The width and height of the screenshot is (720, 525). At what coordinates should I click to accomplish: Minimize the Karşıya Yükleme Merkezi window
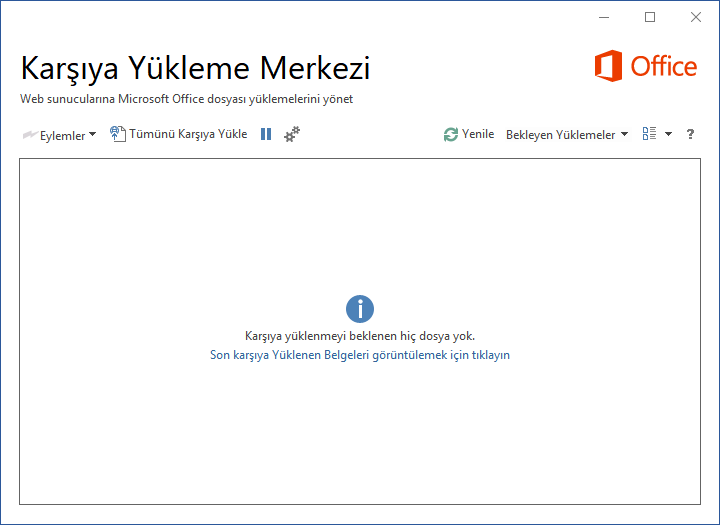coord(604,17)
